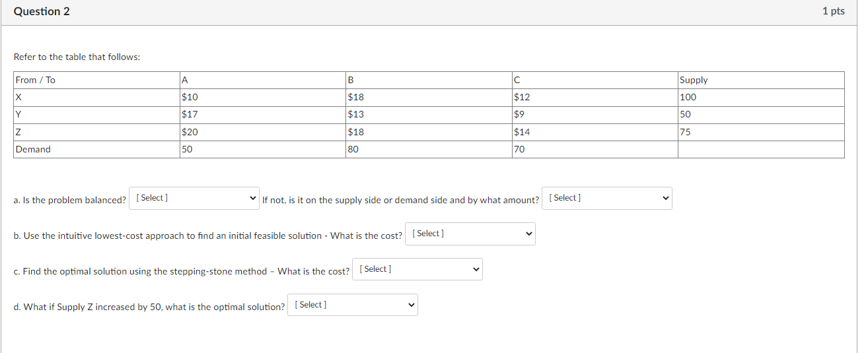Open the stepping-stone optimal cost dropdown
This screenshot has width=868, height=353.
point(417,270)
